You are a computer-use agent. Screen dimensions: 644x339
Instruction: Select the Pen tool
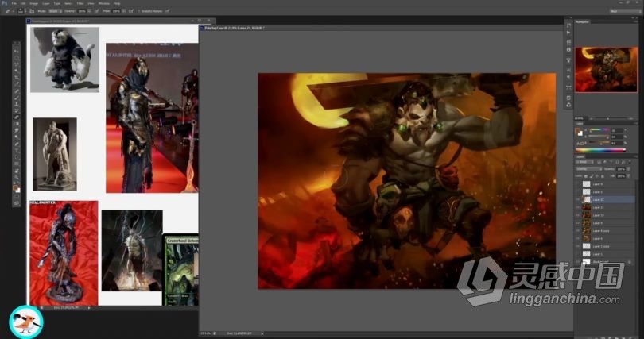[16, 144]
